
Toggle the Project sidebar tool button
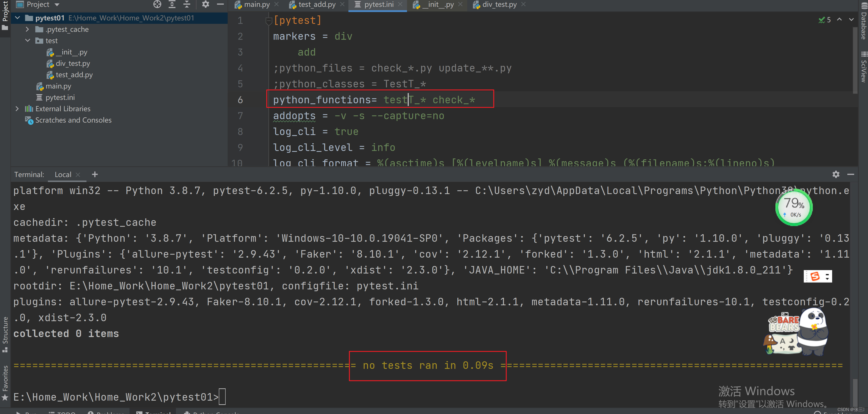[x=5, y=15]
